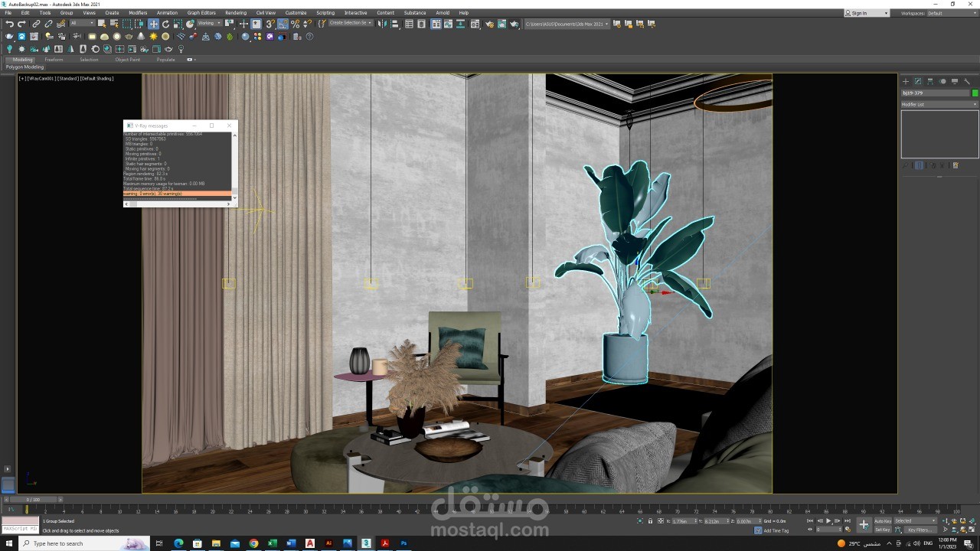
Task: Open Photoshop from the taskbar
Action: point(403,543)
